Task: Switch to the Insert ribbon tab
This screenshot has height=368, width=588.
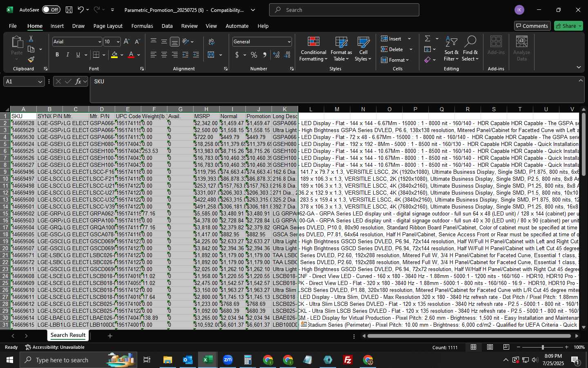Action: pos(57,26)
